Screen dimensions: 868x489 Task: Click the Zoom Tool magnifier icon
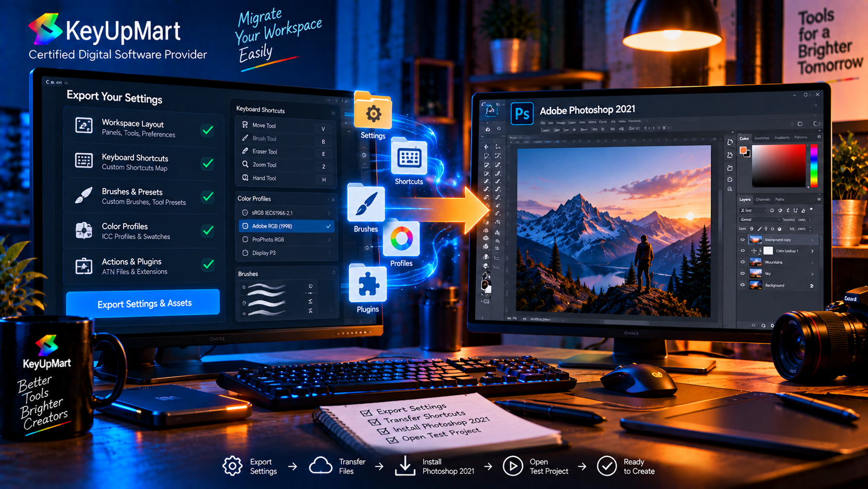[245, 164]
